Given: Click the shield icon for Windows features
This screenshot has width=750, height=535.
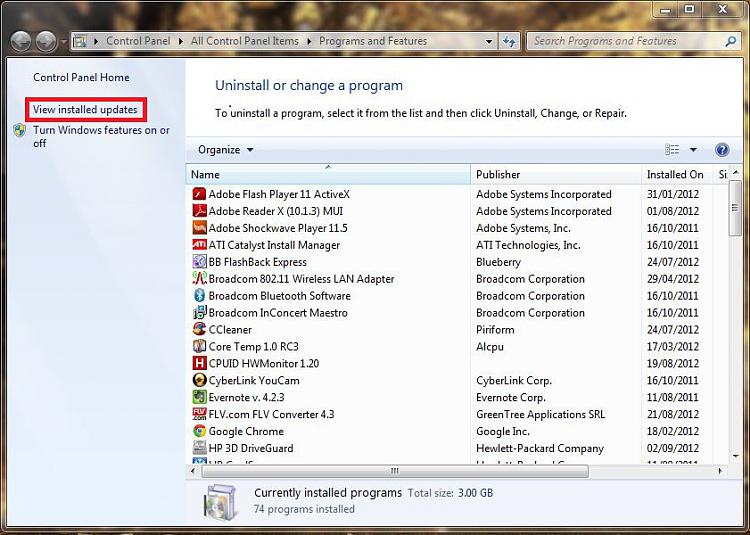Looking at the screenshot, I should point(20,130).
